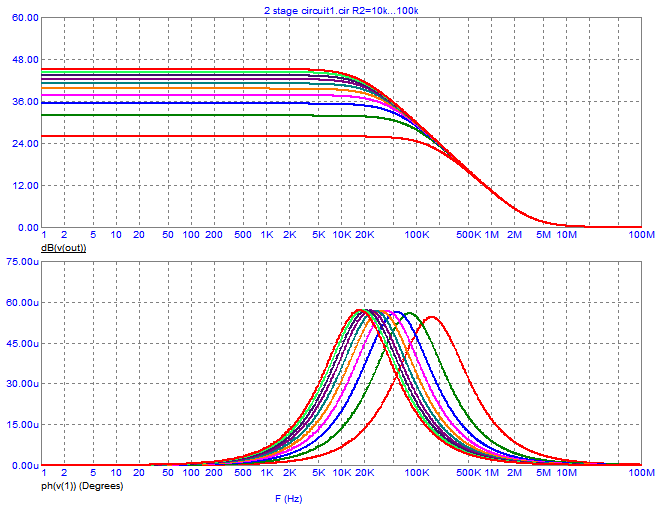Click the 0.00 value on the dB axis
The height and width of the screenshot is (514, 662).
coord(28,228)
